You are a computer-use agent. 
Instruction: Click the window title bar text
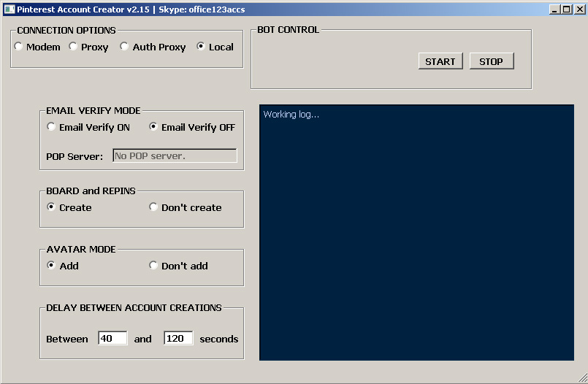coord(131,9)
